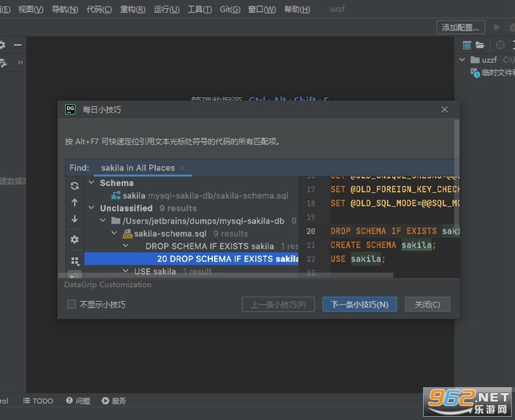Select the '20 DROP SCHEMA IF EXISTS' result row
The height and width of the screenshot is (420, 515).
tap(192, 259)
